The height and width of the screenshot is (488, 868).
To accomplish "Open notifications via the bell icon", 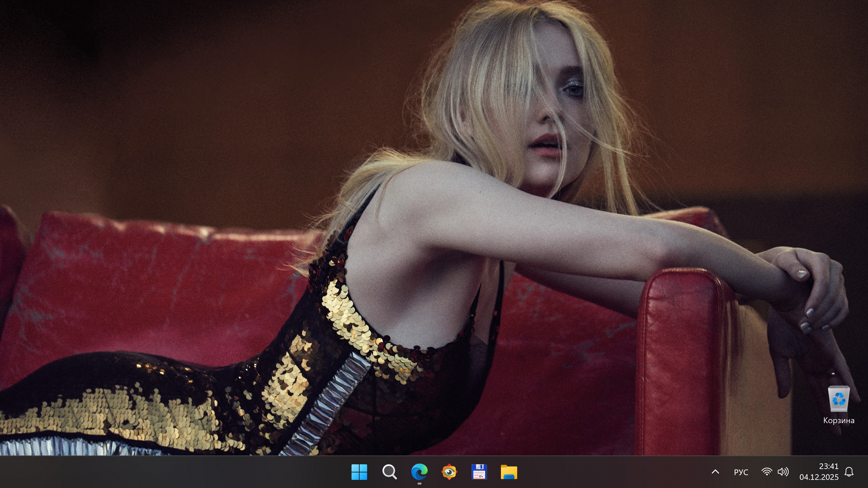I will pyautogui.click(x=849, y=472).
